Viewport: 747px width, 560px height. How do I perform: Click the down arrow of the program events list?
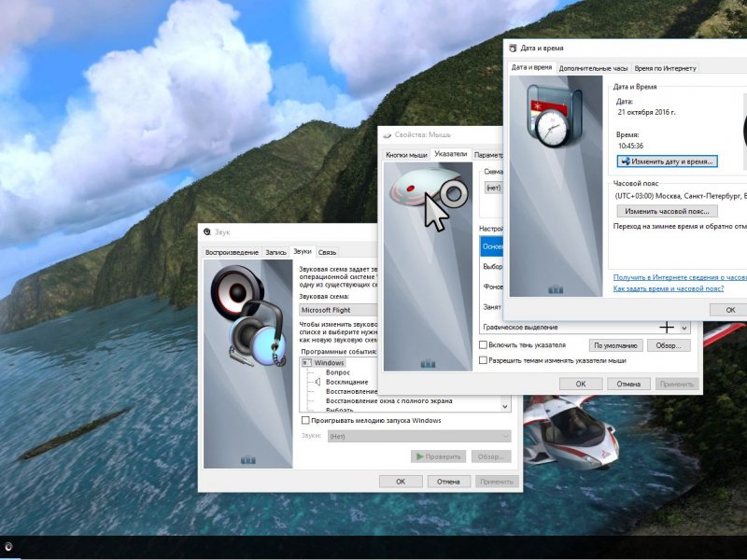pyautogui.click(x=504, y=406)
